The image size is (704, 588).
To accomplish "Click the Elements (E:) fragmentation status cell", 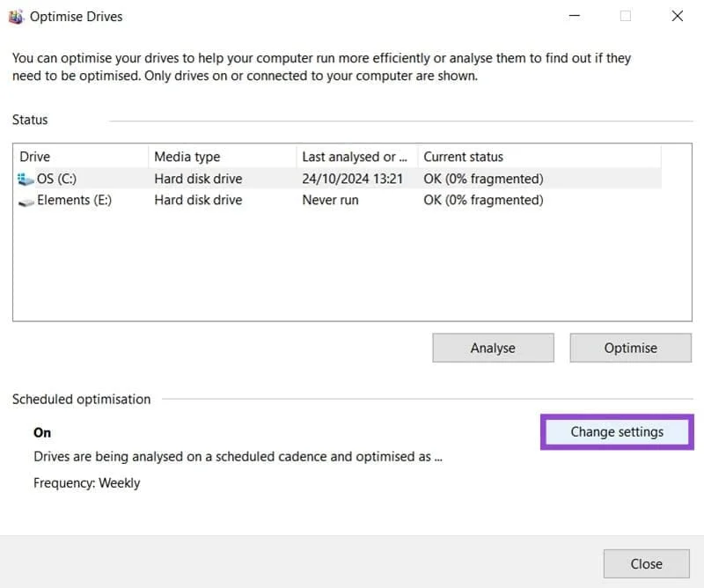I will pyautogui.click(x=483, y=200).
